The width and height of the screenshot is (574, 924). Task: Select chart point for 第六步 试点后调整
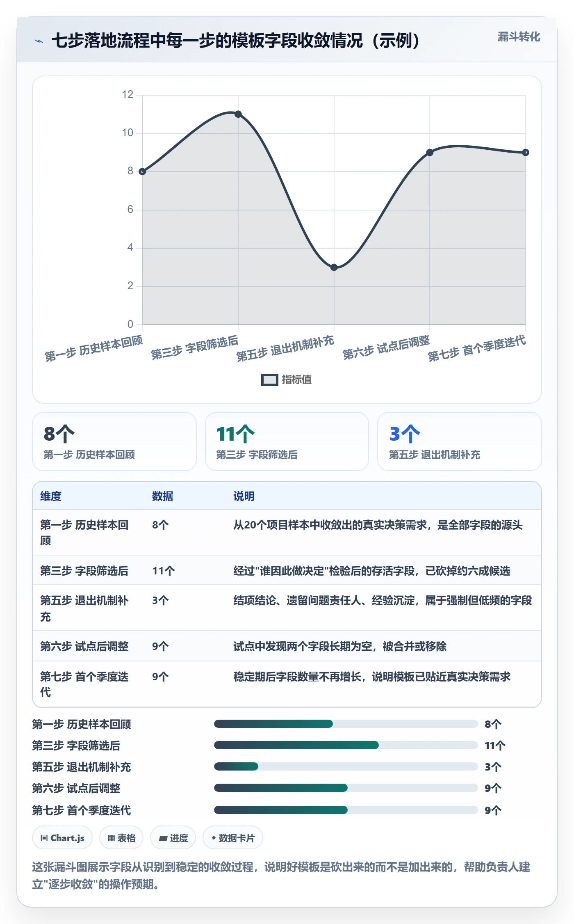(430, 152)
